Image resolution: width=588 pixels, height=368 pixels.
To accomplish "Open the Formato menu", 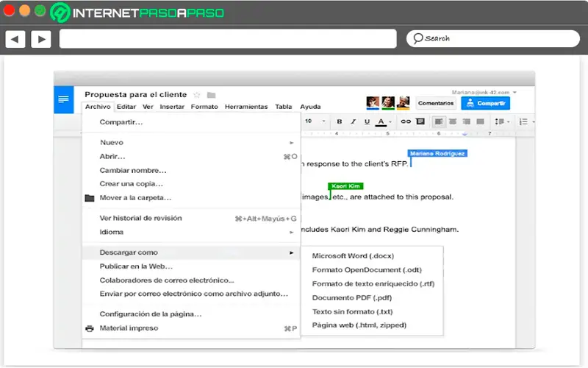I will (x=204, y=107).
